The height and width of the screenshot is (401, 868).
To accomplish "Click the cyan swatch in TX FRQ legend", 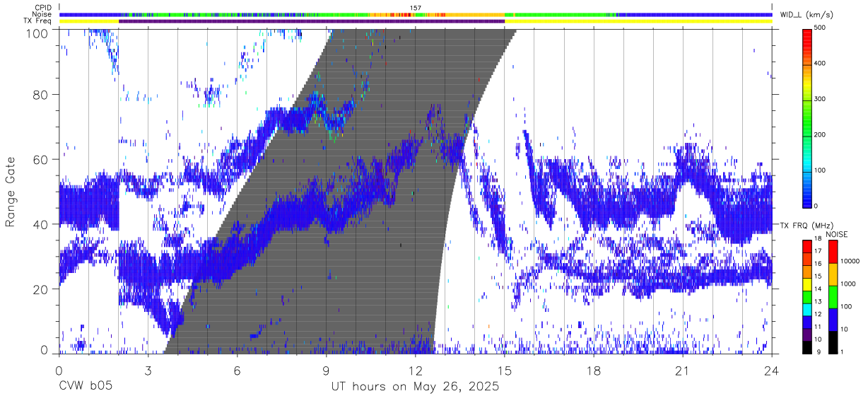I will (807, 310).
